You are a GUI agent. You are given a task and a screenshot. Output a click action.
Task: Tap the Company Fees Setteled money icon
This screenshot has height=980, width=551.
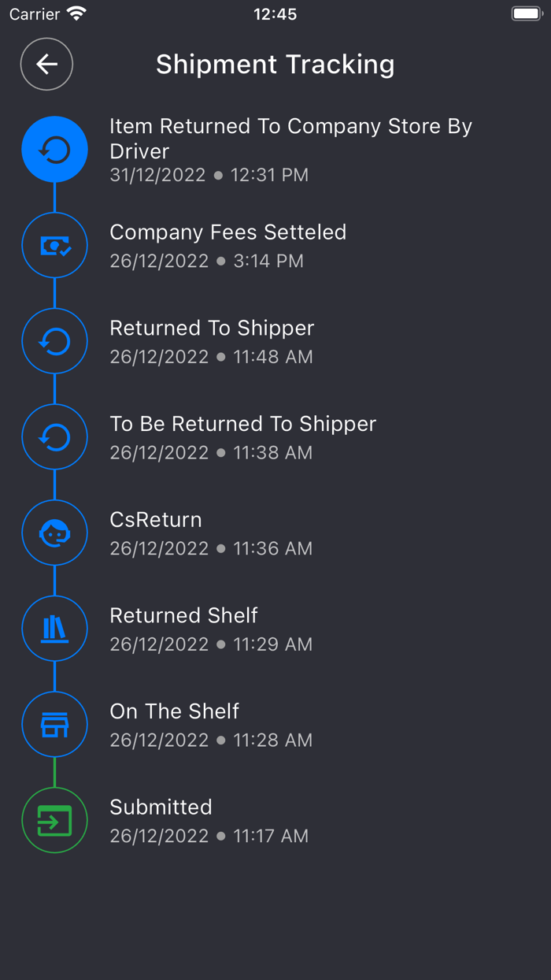tap(54, 246)
